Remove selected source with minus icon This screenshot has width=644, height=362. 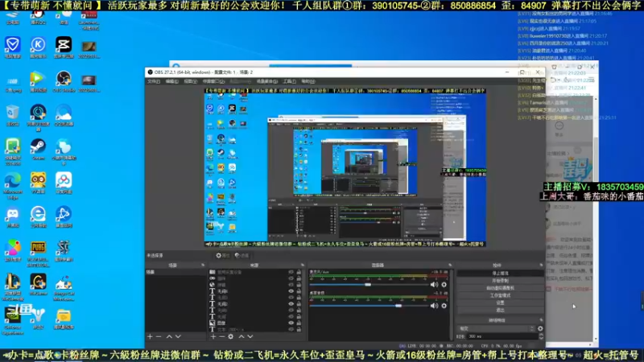pos(222,336)
